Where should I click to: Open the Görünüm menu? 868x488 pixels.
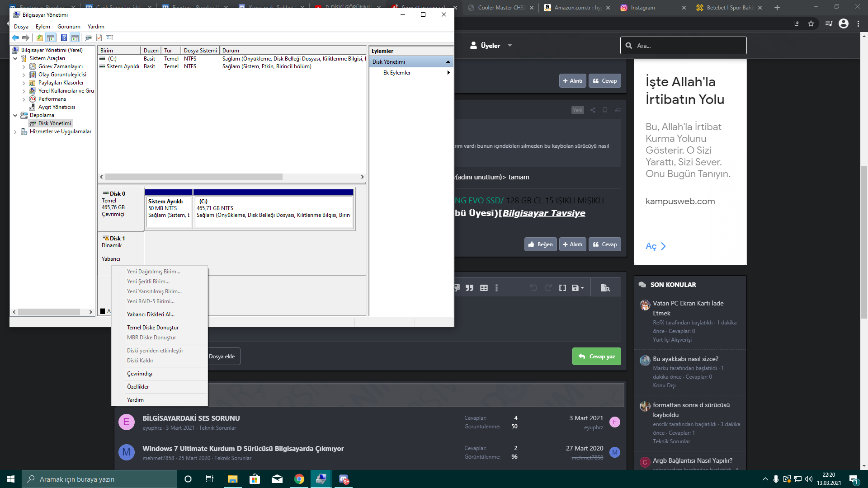tap(69, 27)
